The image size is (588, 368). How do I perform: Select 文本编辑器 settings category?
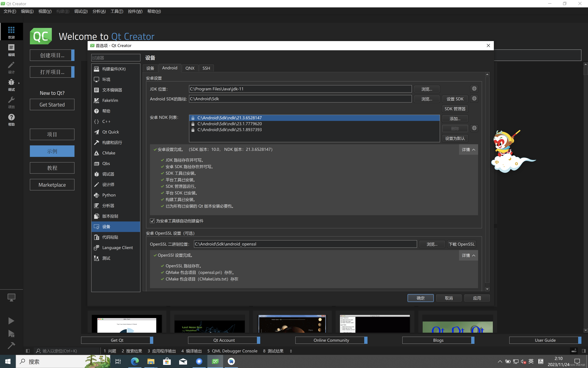pos(116,90)
